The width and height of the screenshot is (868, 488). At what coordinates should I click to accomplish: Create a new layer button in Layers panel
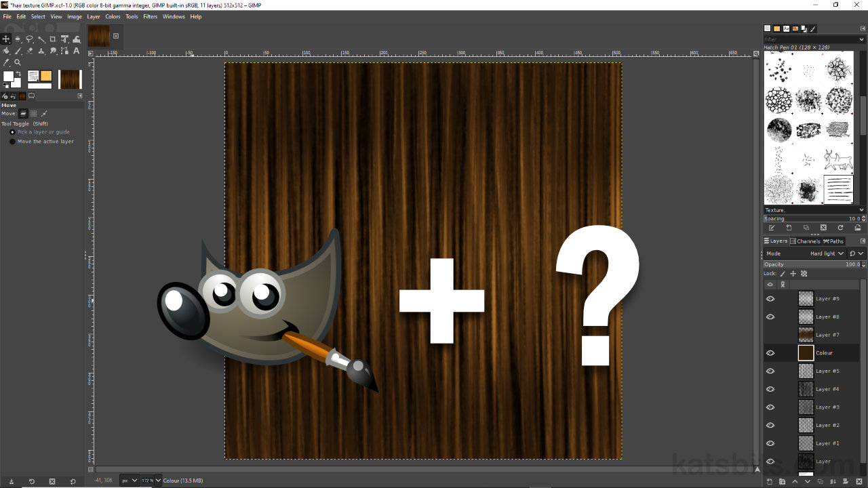point(770,482)
